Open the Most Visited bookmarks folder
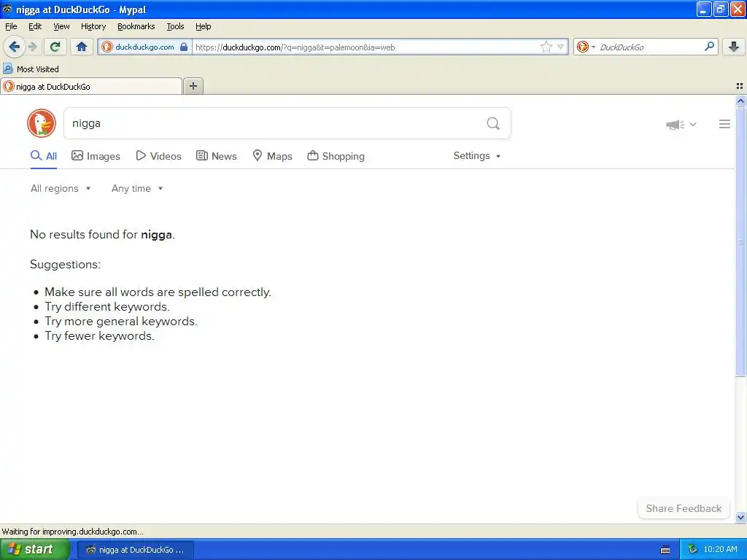747x560 pixels. tap(31, 69)
